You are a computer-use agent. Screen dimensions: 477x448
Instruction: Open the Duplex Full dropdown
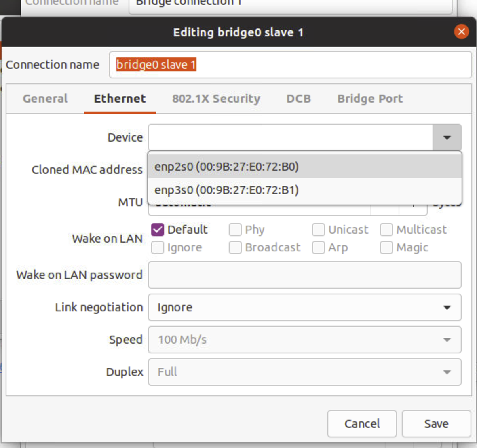pyautogui.click(x=304, y=372)
